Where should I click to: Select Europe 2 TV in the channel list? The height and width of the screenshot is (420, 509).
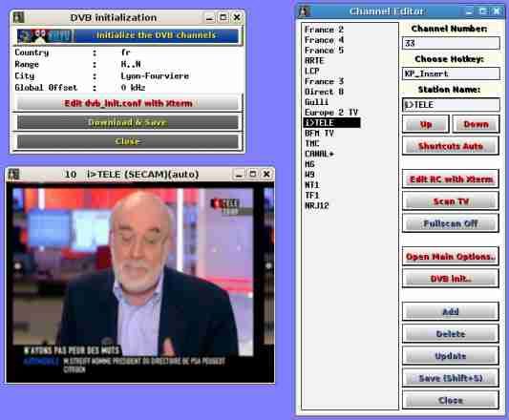331,113
